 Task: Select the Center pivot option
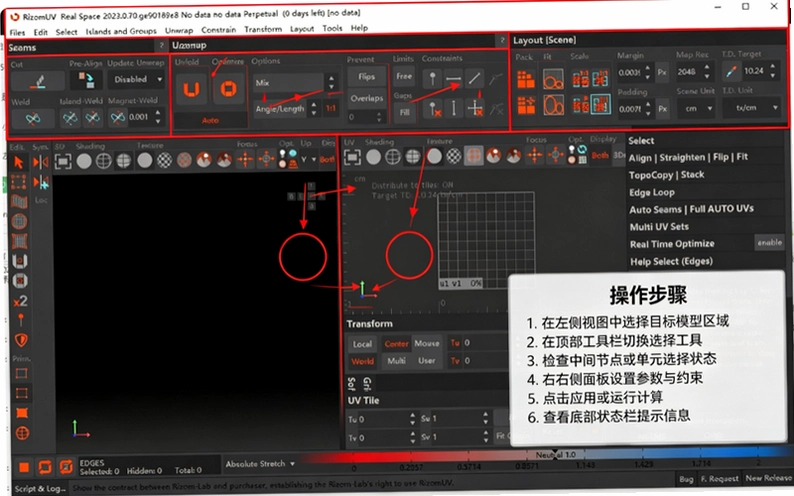pyautogui.click(x=396, y=344)
